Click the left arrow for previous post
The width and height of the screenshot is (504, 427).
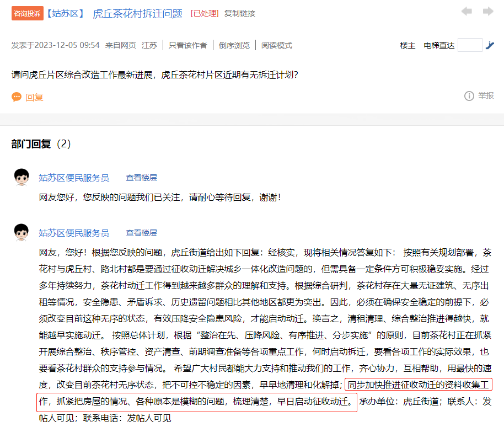tap(467, 12)
